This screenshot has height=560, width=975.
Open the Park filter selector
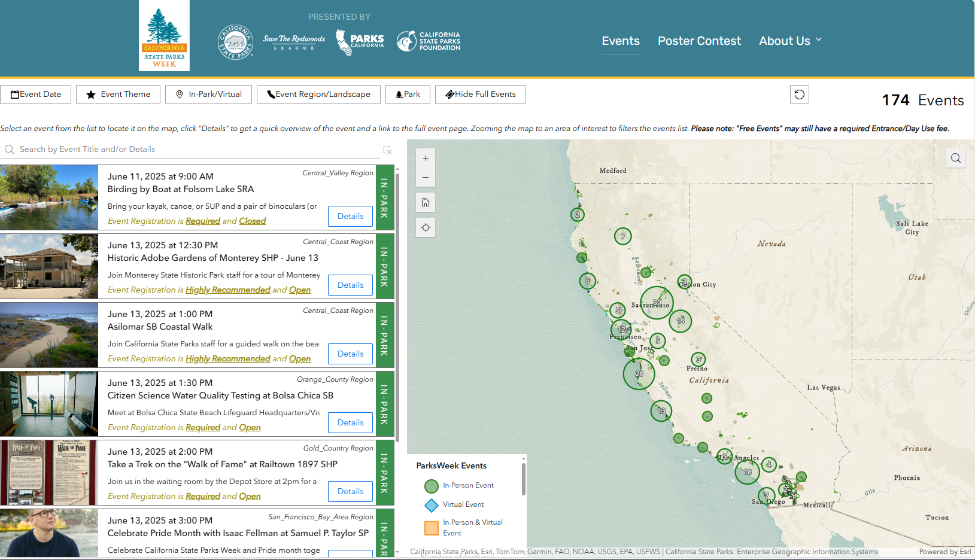click(x=408, y=94)
